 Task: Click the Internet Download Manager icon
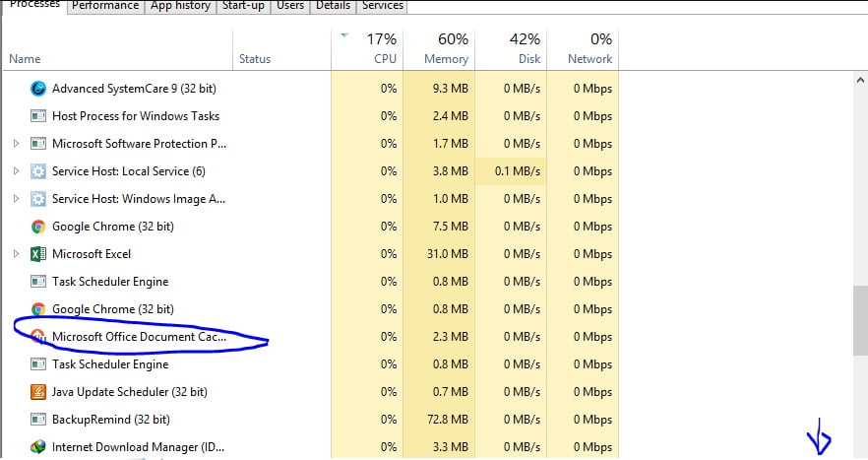pos(38,446)
